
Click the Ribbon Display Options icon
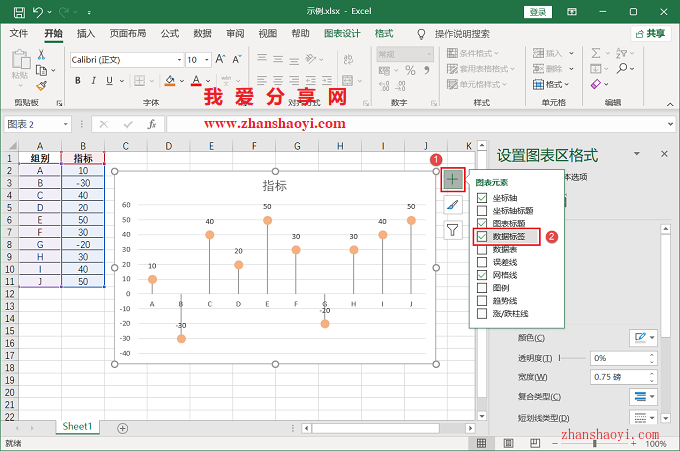572,12
